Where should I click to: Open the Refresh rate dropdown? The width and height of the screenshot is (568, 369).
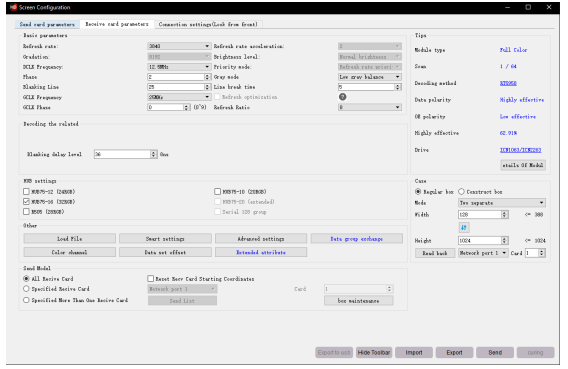pyautogui.click(x=179, y=46)
